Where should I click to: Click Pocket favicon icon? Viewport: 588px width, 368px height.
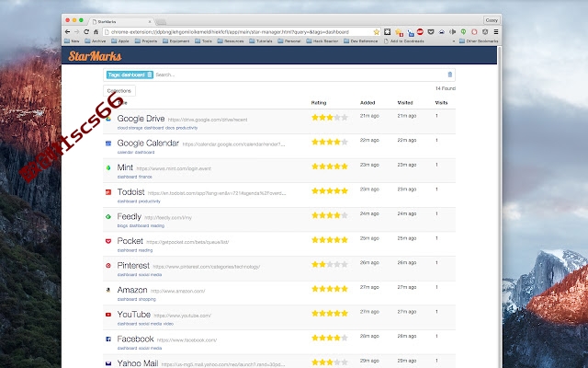(108, 241)
